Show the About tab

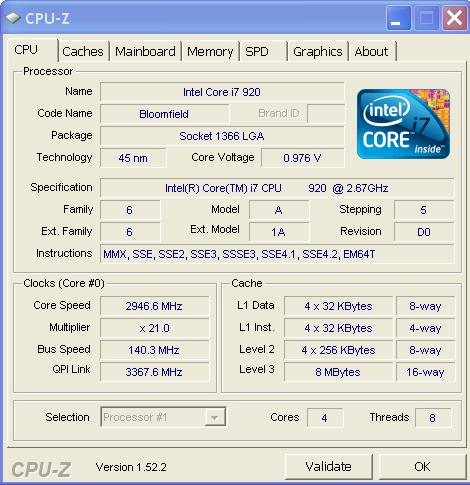point(372,51)
